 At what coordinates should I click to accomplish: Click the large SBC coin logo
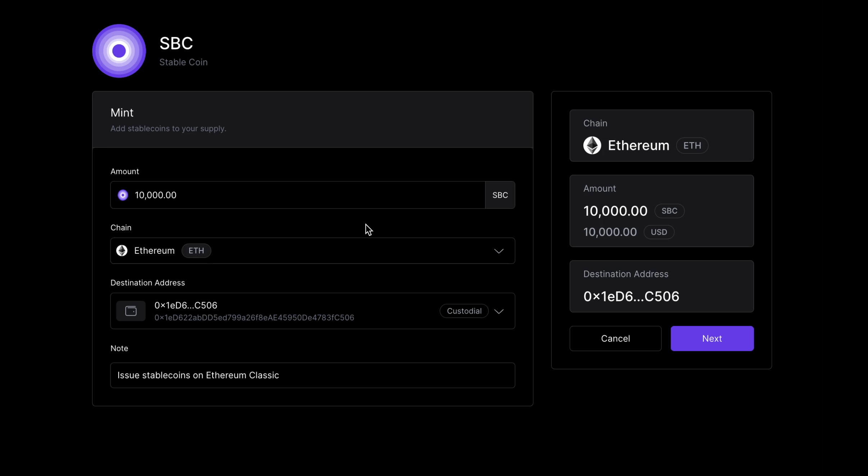pyautogui.click(x=119, y=51)
